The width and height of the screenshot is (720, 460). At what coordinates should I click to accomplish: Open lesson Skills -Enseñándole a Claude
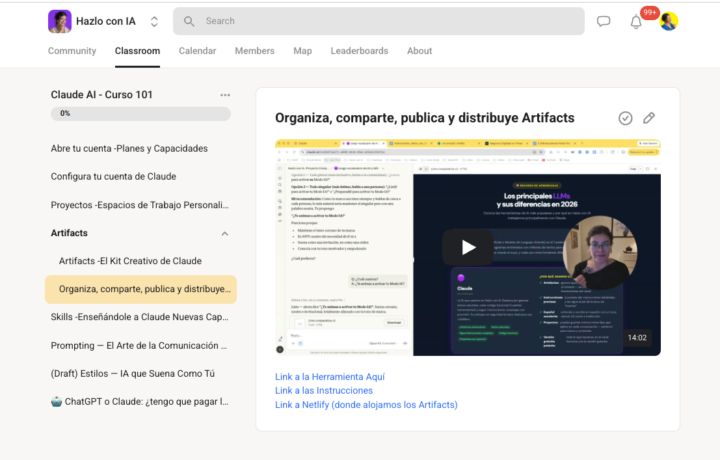coord(140,317)
